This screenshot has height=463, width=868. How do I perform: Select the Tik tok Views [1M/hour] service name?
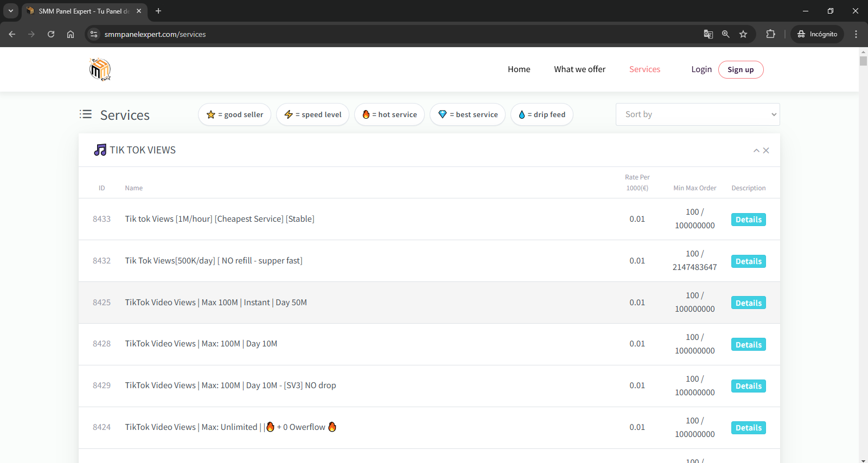pos(220,219)
